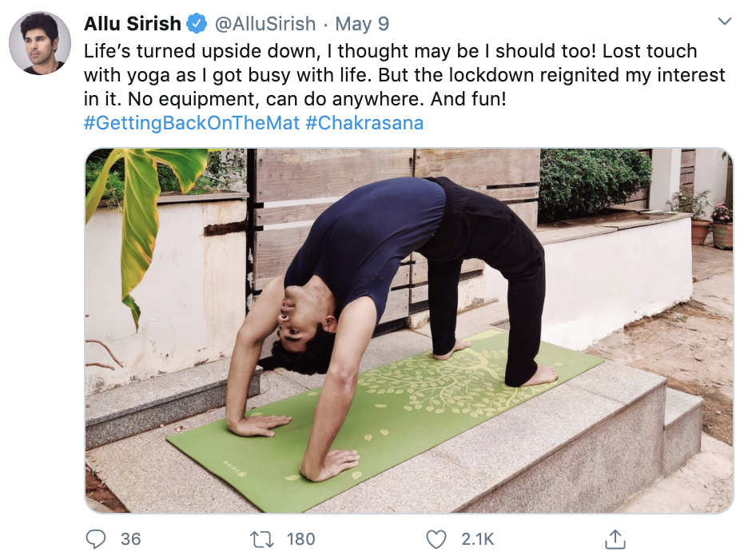Click the reply speech bubble icon

(x=96, y=539)
